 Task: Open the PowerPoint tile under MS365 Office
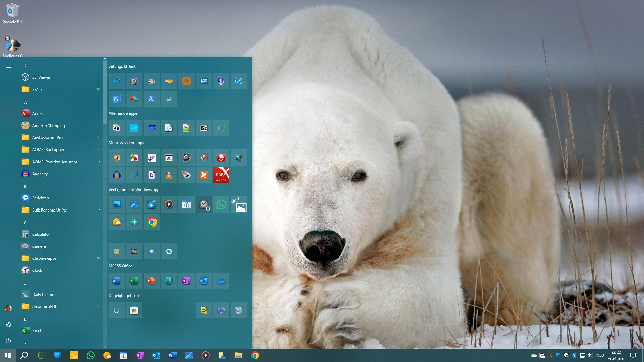pyautogui.click(x=151, y=281)
